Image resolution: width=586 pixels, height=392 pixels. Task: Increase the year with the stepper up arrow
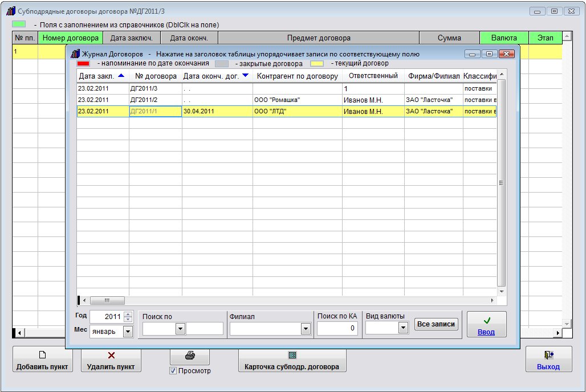[128, 314]
